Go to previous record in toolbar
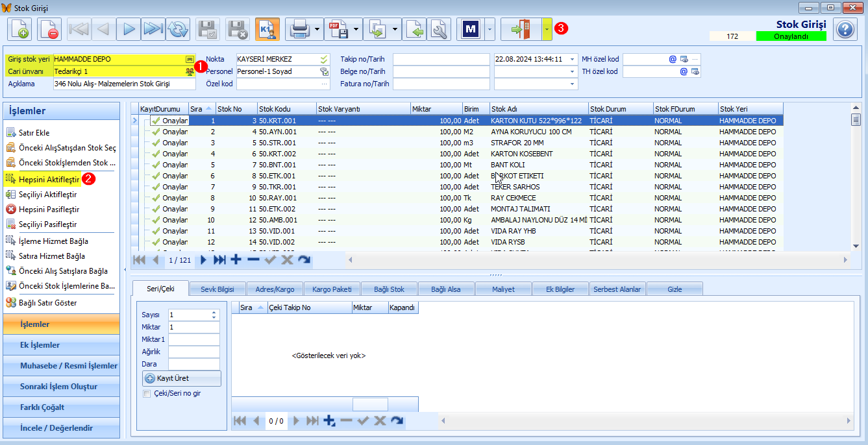 coord(103,29)
